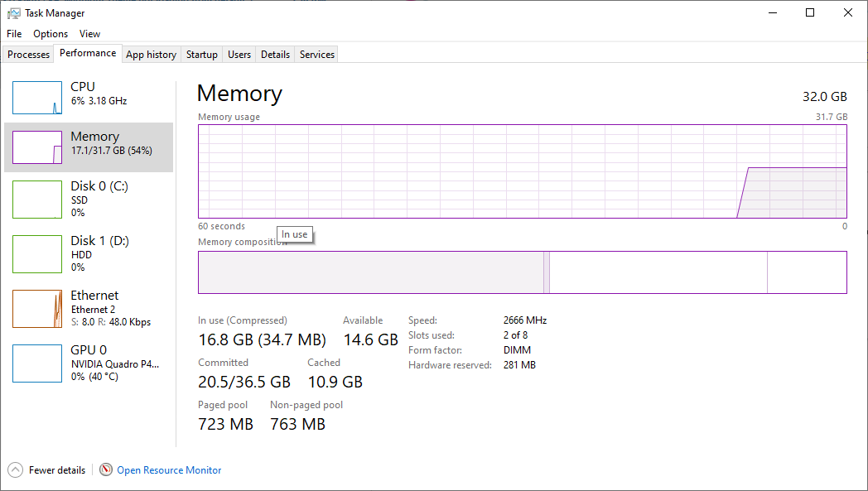Select the Modified segment in memory composition bar
Viewport: 868px width, 491px height.
click(x=547, y=272)
